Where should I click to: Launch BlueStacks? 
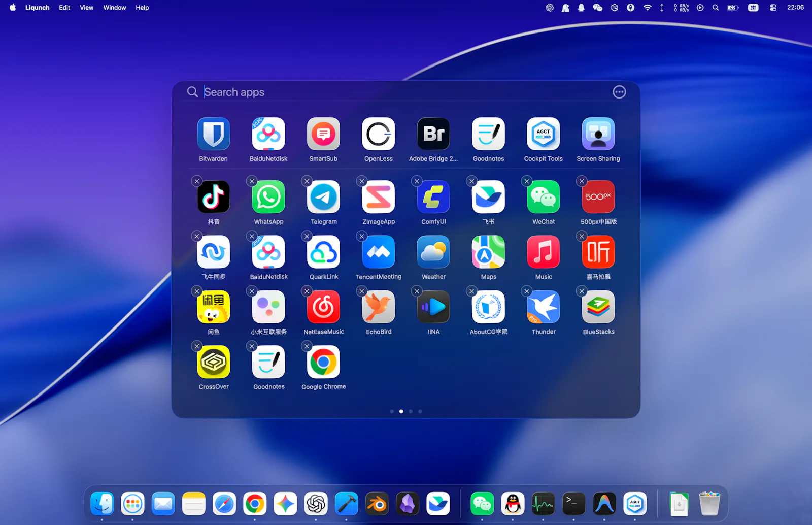(x=598, y=307)
